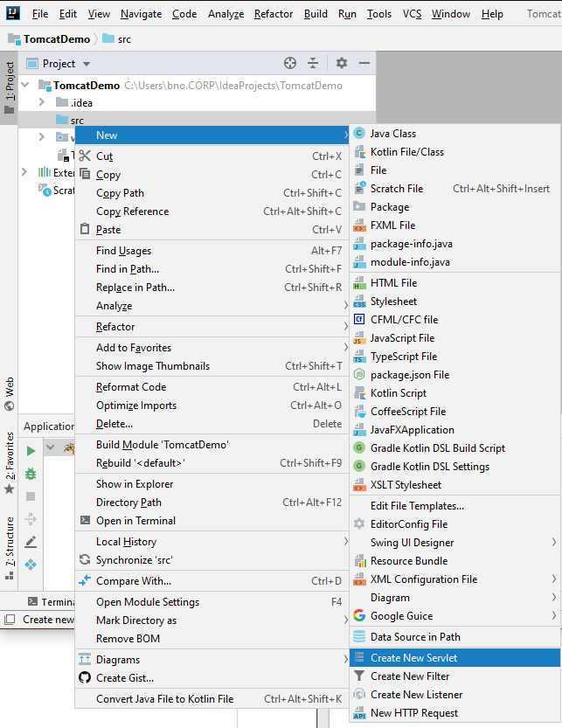Click the Compare With arrows icon
Screen dimensions: 562x728
coord(85,580)
